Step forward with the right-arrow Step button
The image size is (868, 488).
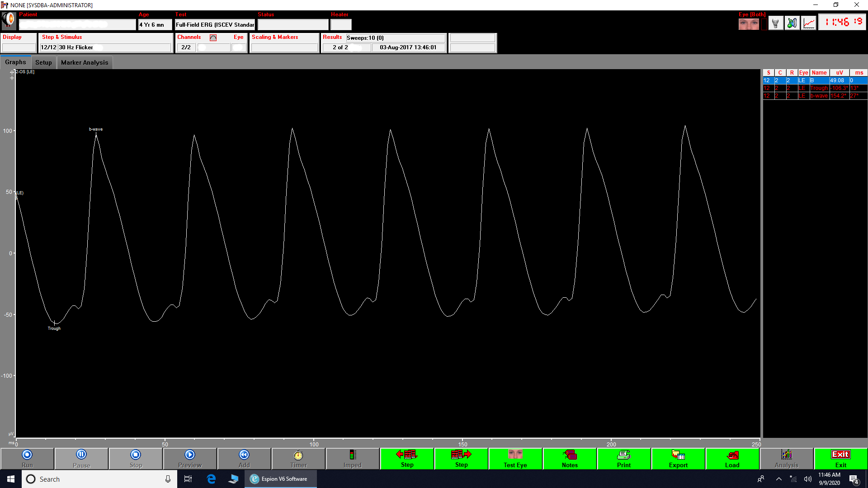click(x=461, y=459)
